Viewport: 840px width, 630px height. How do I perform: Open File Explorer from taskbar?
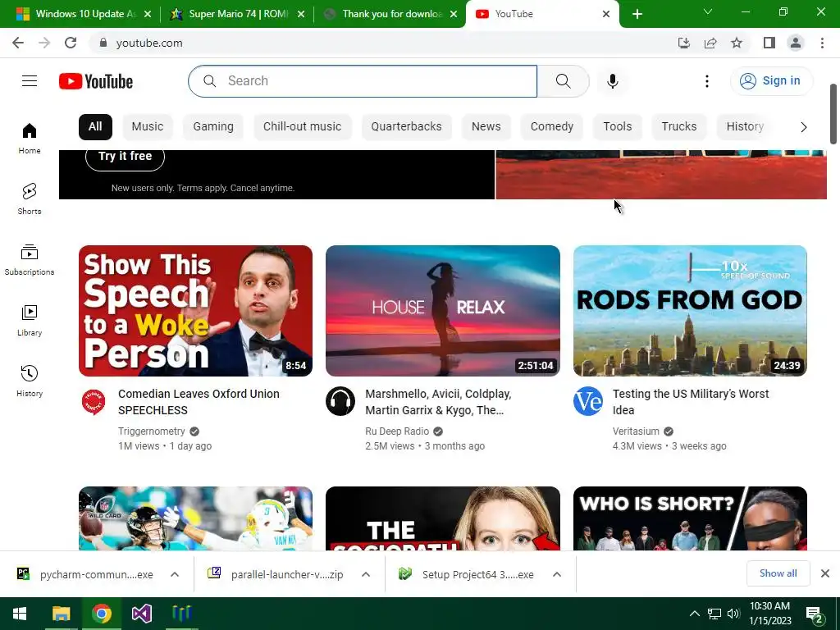point(61,614)
